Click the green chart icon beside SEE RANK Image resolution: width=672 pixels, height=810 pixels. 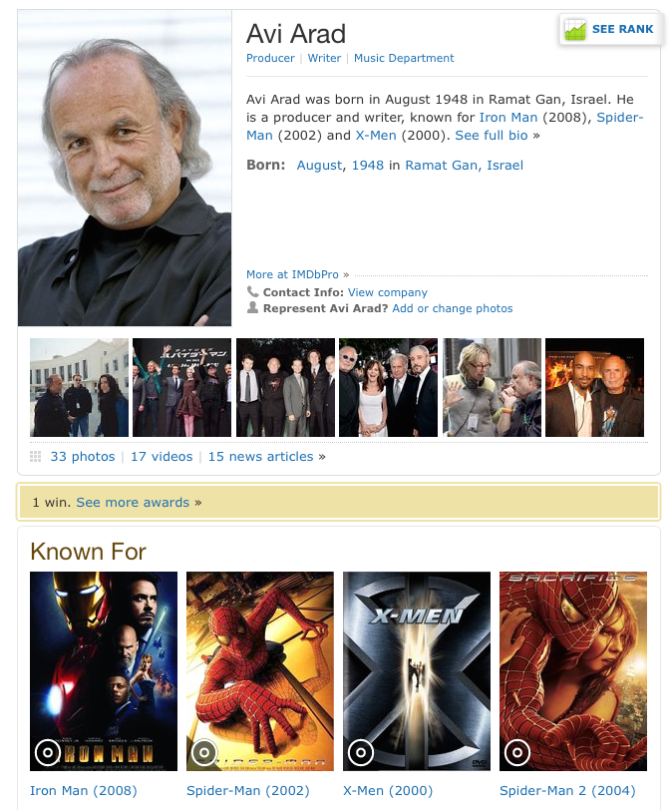[575, 30]
